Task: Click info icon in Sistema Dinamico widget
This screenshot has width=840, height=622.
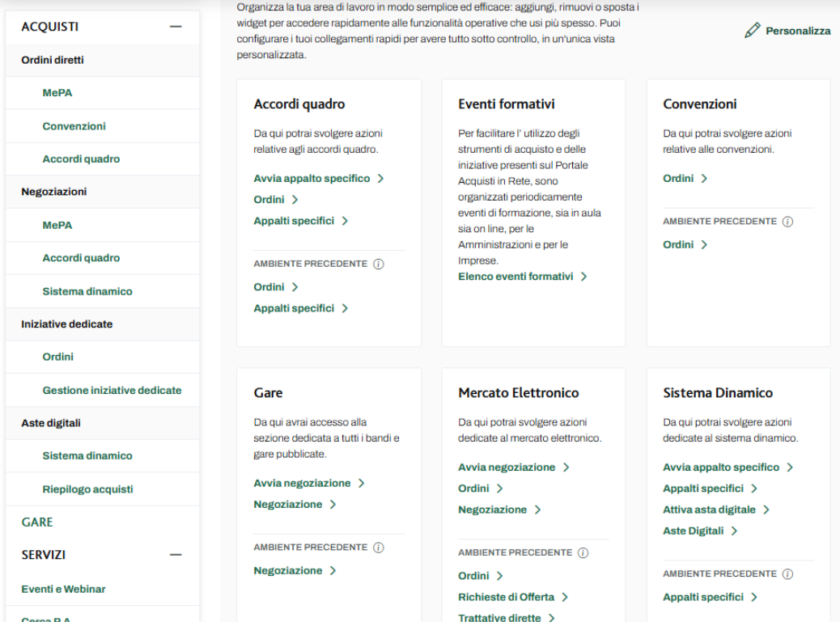Action: tap(787, 574)
